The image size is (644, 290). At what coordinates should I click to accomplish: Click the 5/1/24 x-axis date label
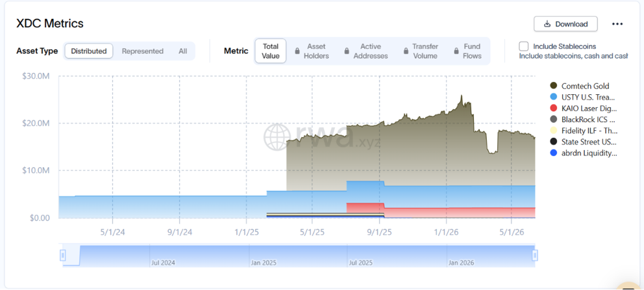(113, 232)
